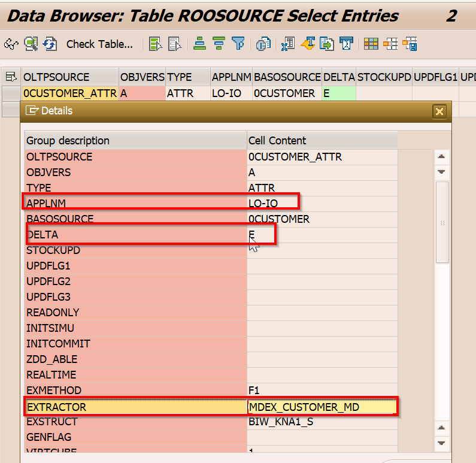Open the Details magnifier icon in toolbar
The image size is (476, 463).
coord(31,44)
